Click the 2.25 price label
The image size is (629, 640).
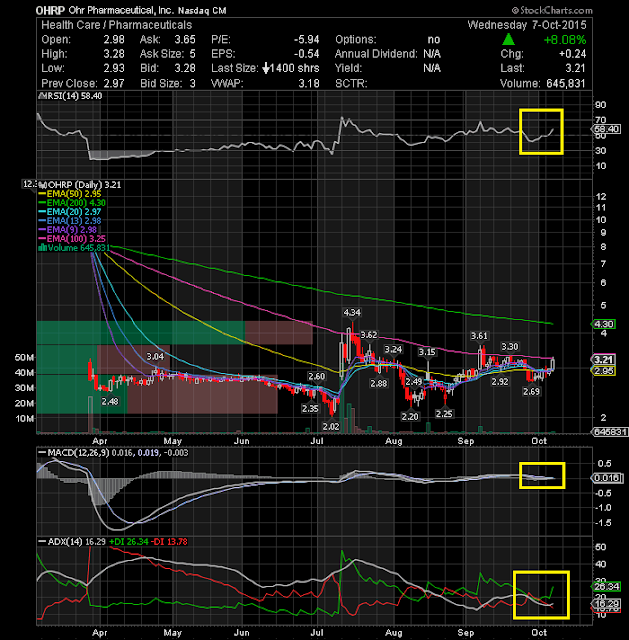(x=444, y=414)
